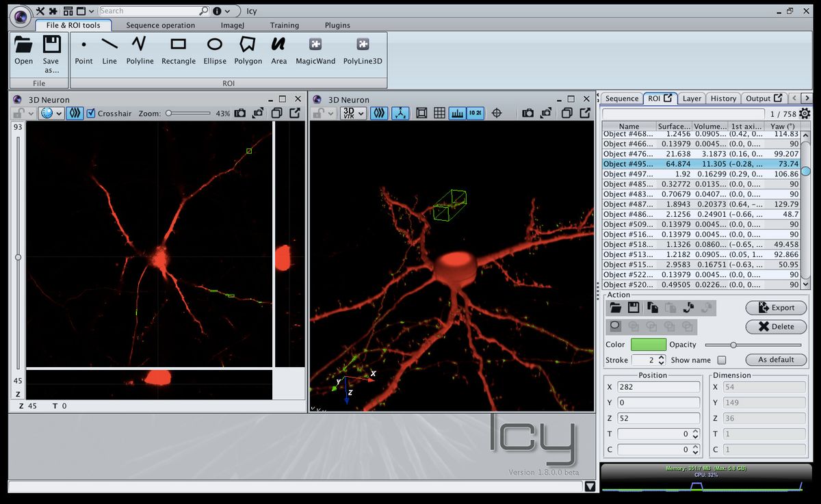Toggle the grid overlay in the 3D viewer
The width and height of the screenshot is (821, 504).
tap(439, 114)
